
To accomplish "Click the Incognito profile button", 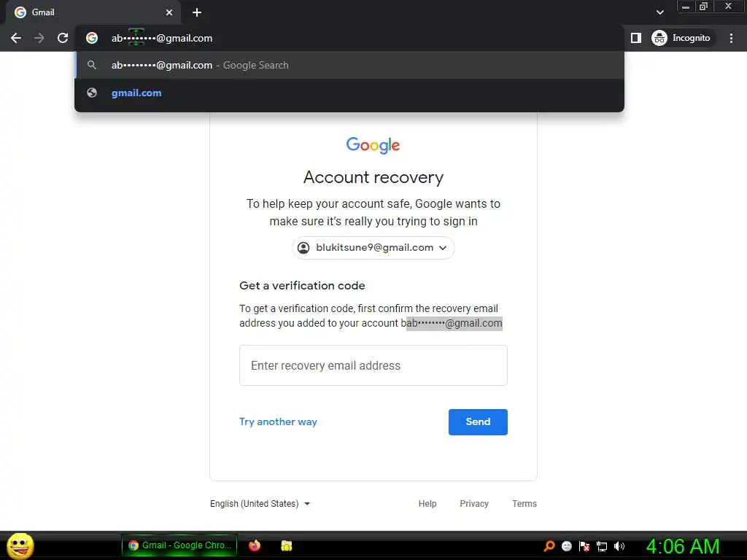I will pyautogui.click(x=681, y=38).
